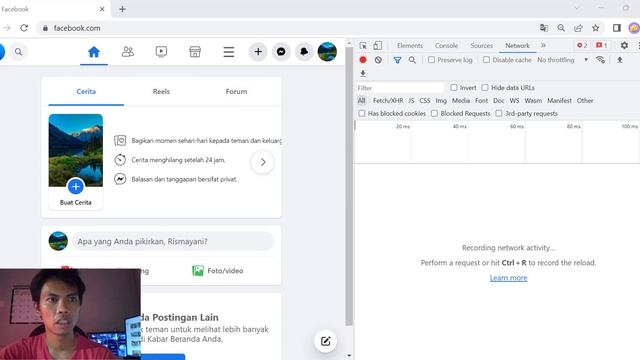Viewport: 640px width, 360px height.
Task: Filter requests by JS type
Action: click(411, 100)
